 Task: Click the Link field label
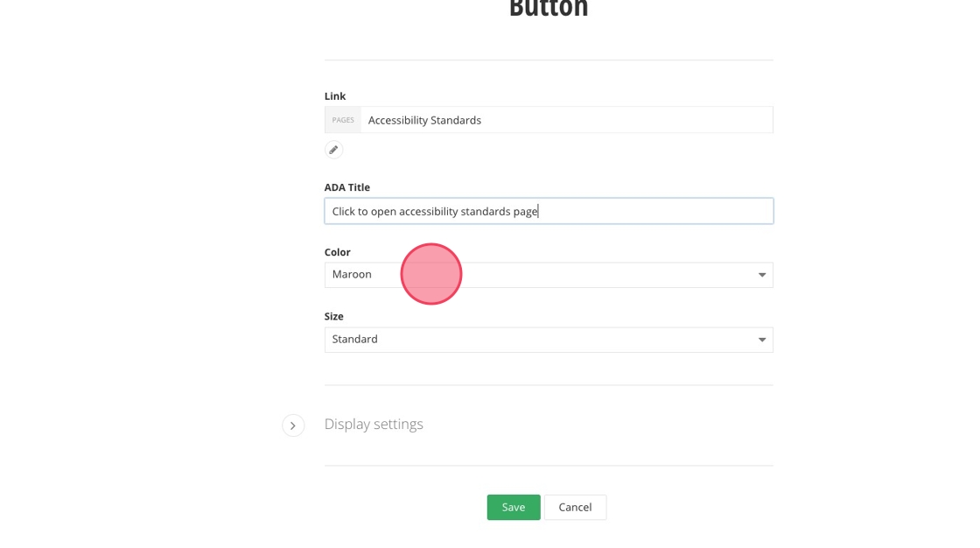coord(335,96)
